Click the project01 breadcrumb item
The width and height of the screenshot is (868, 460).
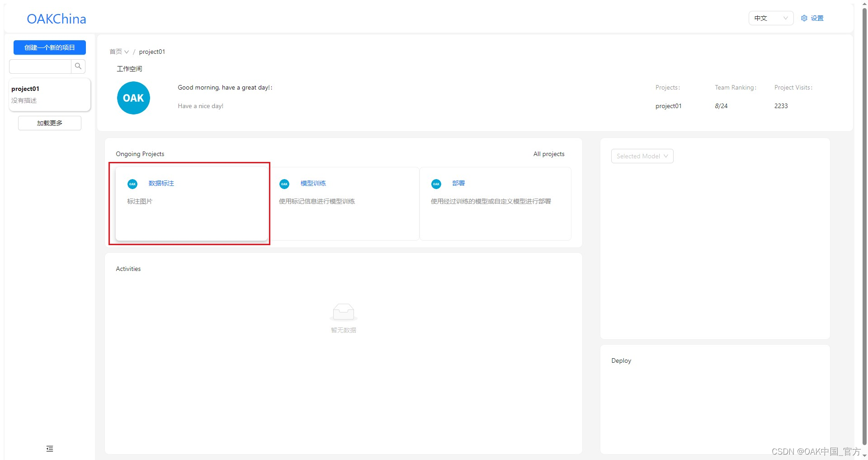pos(152,52)
